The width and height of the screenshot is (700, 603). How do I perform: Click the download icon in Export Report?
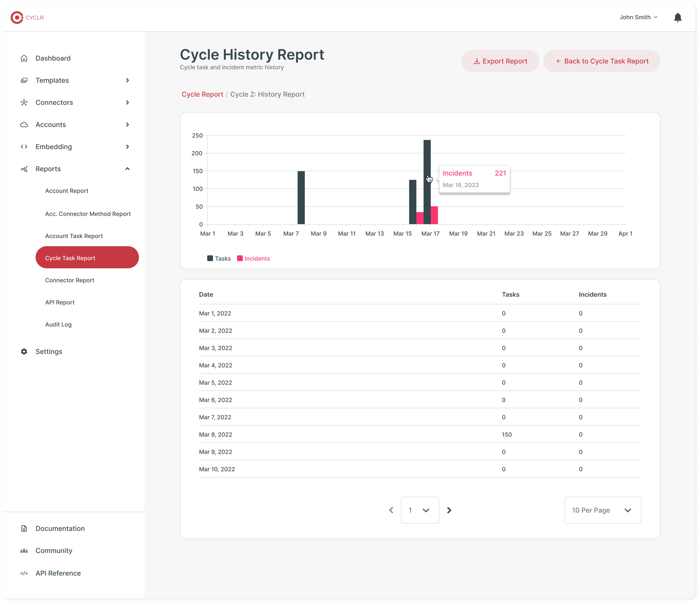pos(476,61)
